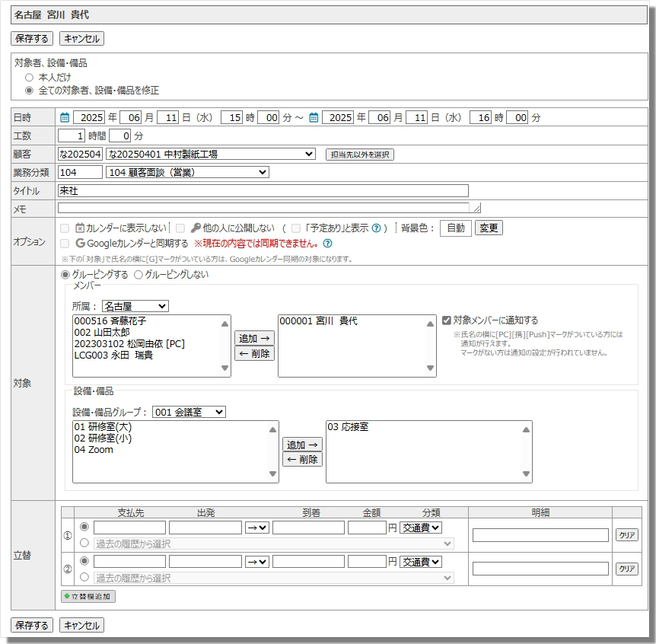Click equipment 追加 → button
Screen dimensions: 656x644
(x=302, y=445)
